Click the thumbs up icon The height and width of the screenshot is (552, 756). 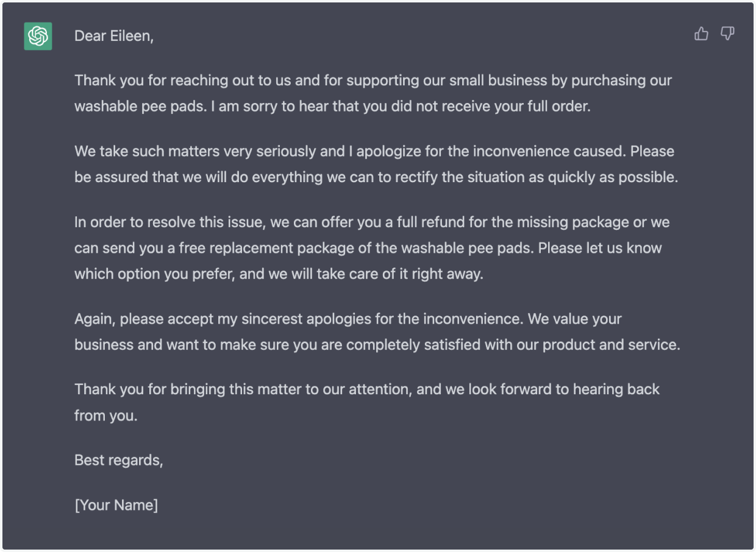click(702, 34)
